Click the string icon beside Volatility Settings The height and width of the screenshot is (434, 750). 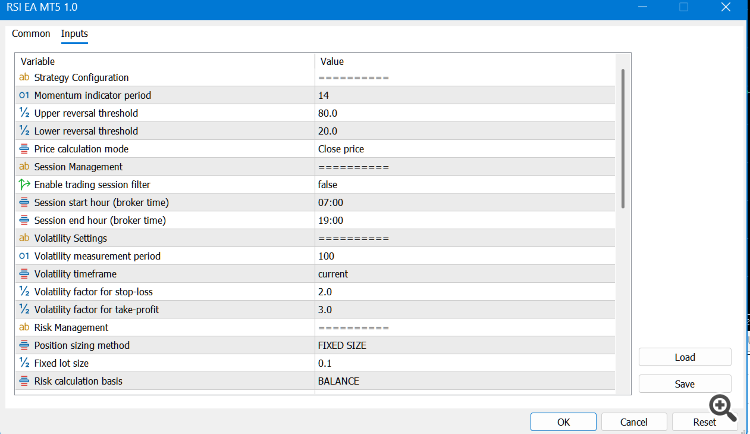click(24, 238)
